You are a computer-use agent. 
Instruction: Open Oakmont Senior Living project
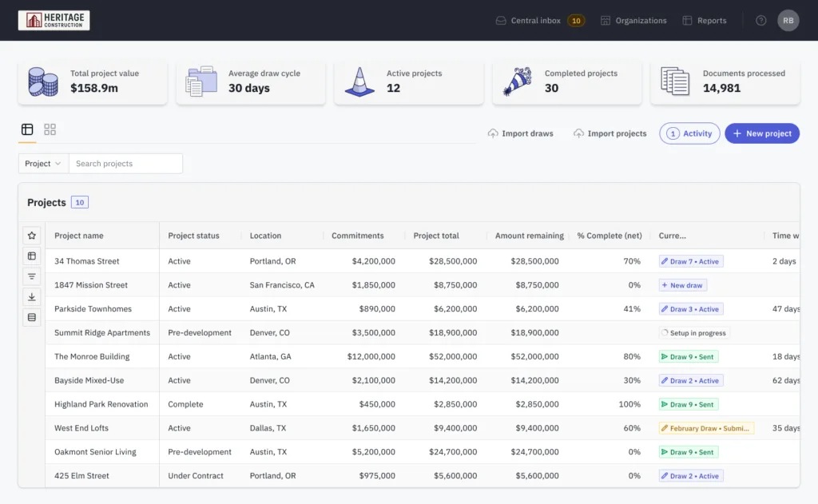[95, 452]
